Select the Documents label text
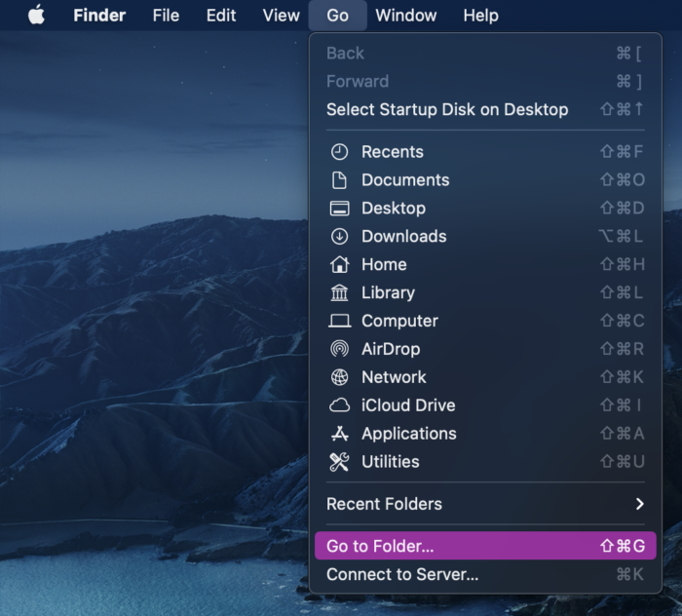The image size is (682, 616). tap(405, 180)
